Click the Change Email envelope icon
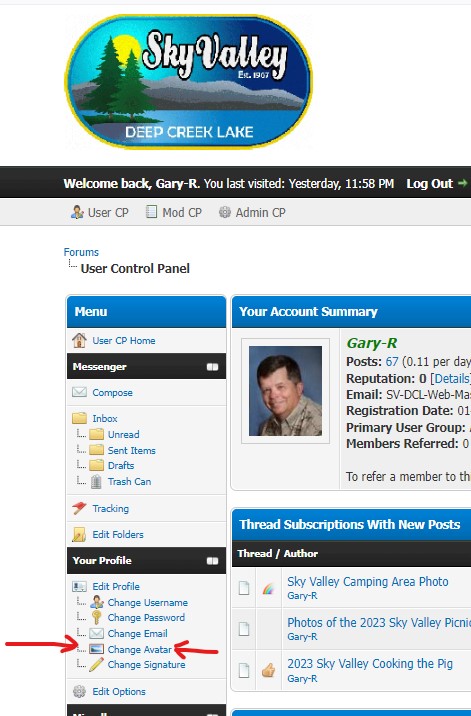471x716 pixels. [96, 633]
